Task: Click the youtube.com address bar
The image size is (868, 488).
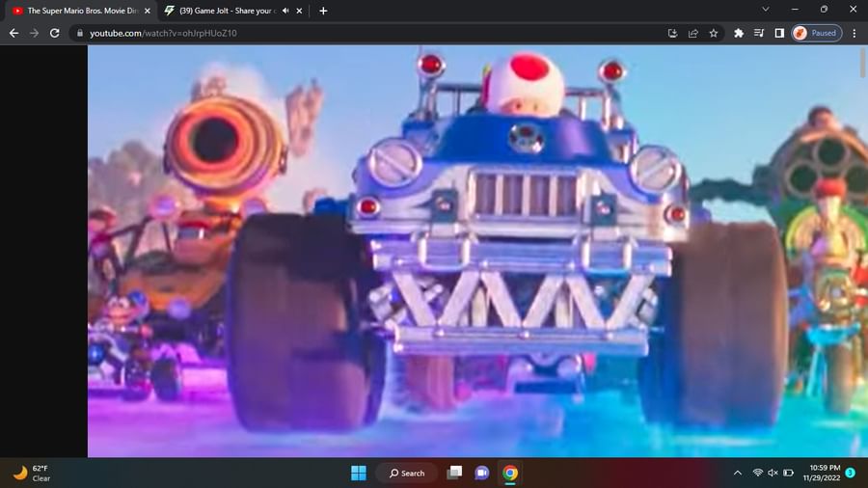Action: tap(366, 33)
